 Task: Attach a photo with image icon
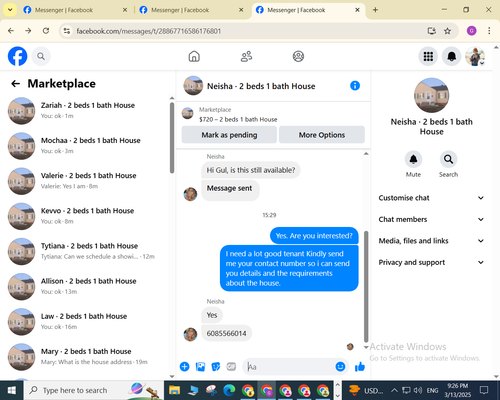pyautogui.click(x=200, y=367)
